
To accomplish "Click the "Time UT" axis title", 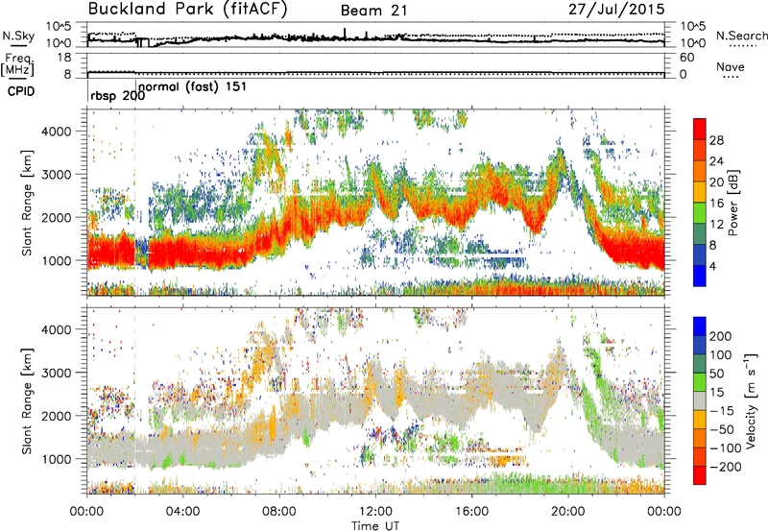I will pyautogui.click(x=375, y=526).
